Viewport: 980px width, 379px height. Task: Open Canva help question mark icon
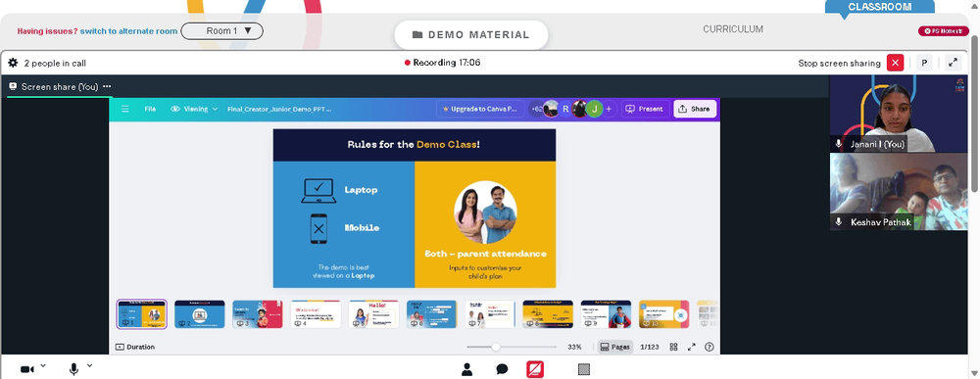click(710, 347)
